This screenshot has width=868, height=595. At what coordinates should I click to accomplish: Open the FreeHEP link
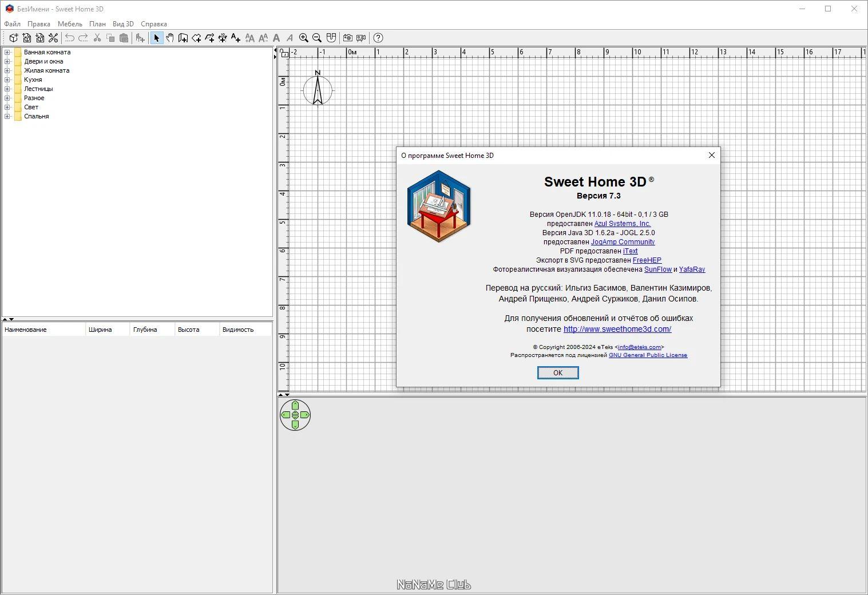click(647, 260)
